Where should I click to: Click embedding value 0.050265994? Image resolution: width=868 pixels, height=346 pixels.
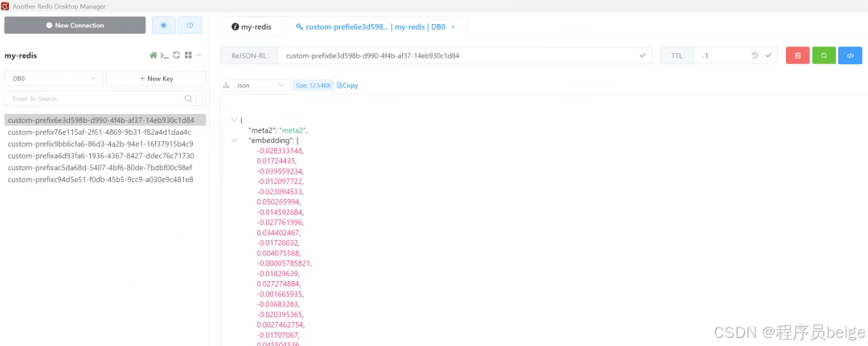click(280, 201)
